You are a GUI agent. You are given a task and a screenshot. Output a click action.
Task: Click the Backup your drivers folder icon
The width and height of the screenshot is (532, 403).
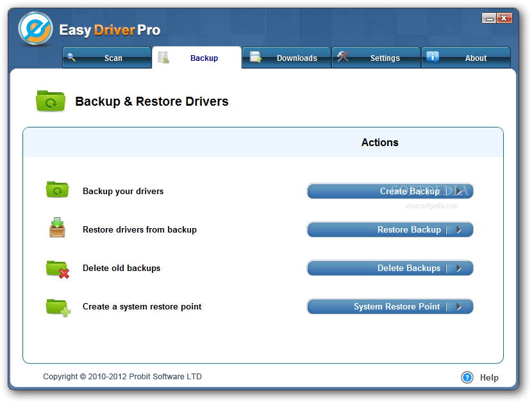tap(57, 190)
